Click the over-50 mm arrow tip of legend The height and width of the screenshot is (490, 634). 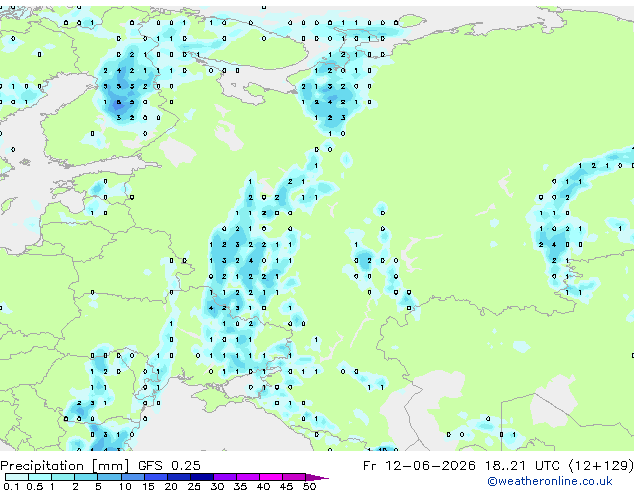(317, 477)
